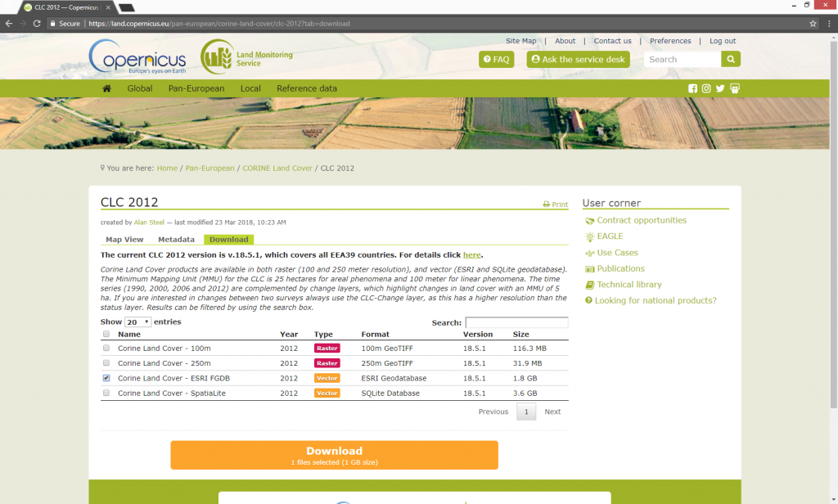The image size is (838, 504).
Task: Click the site Search input field
Action: click(683, 60)
